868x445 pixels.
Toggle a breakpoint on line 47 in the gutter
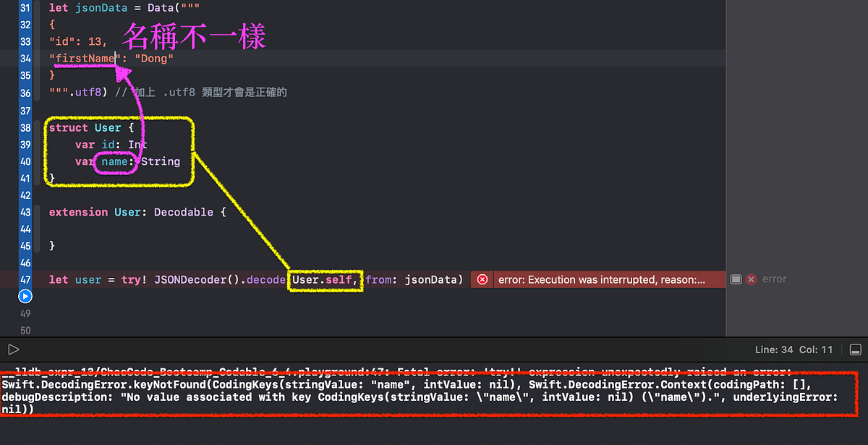point(25,279)
